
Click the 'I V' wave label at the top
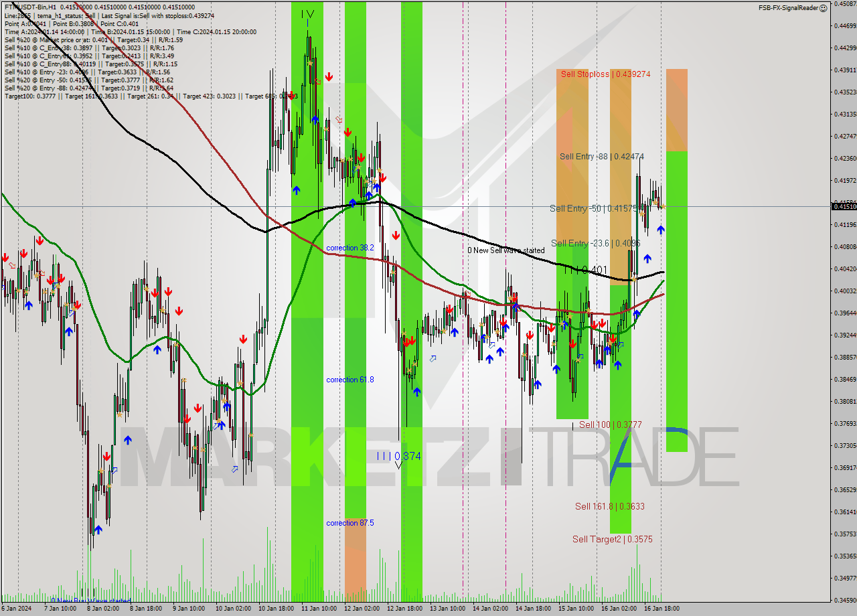tap(307, 14)
